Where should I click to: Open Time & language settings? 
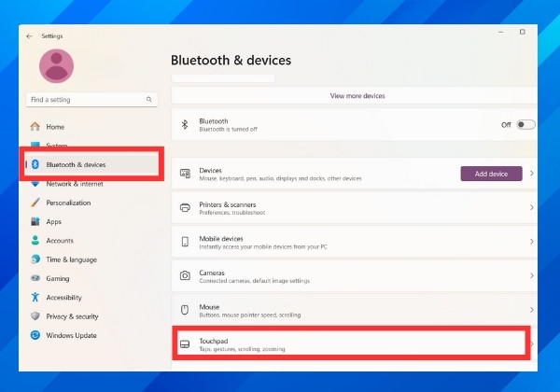(x=71, y=259)
